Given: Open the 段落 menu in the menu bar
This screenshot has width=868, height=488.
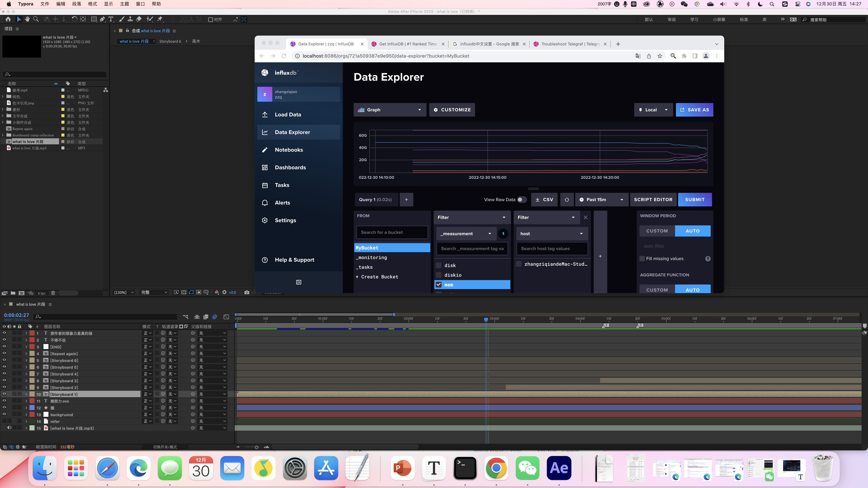Looking at the screenshot, I should 76,4.
